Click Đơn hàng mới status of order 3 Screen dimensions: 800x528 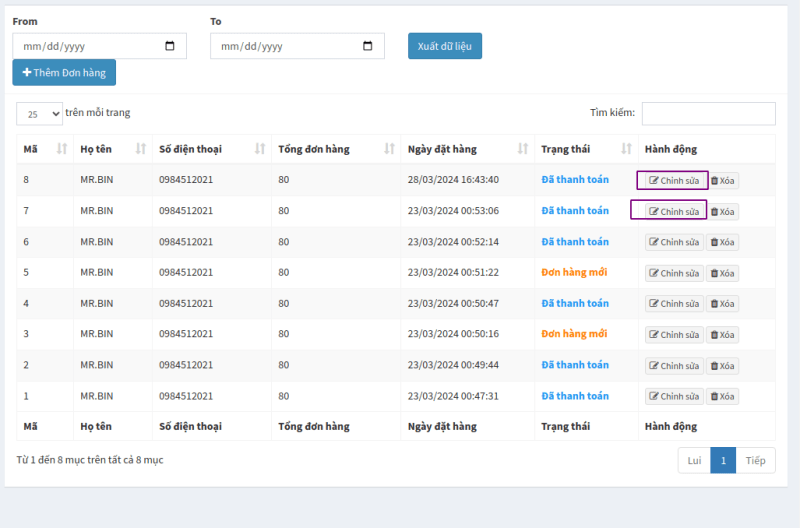click(574, 334)
